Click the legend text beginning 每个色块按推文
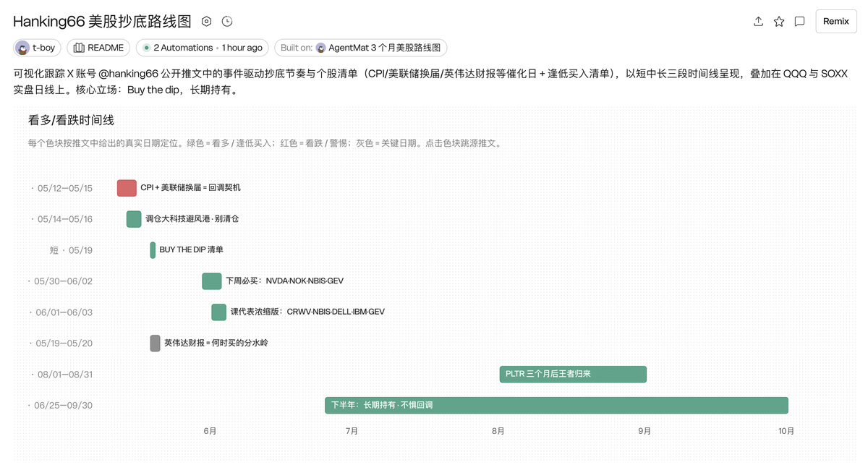Image resolution: width=868 pixels, height=465 pixels. 265,143
